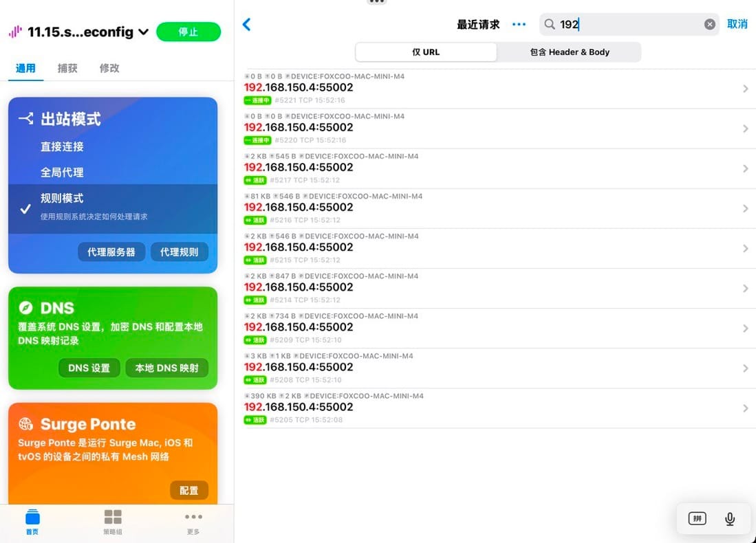Click the 连接中 status badge of #5221
Viewport: 756px width, 543px height.
pyautogui.click(x=257, y=100)
